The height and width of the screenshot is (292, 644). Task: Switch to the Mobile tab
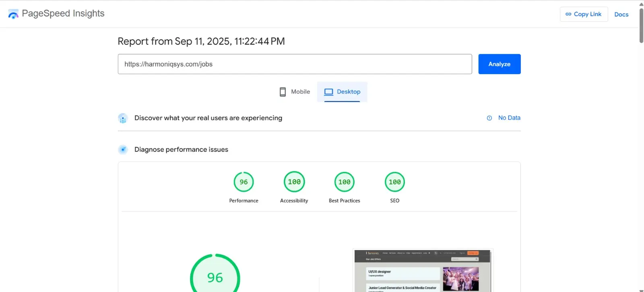tap(295, 92)
